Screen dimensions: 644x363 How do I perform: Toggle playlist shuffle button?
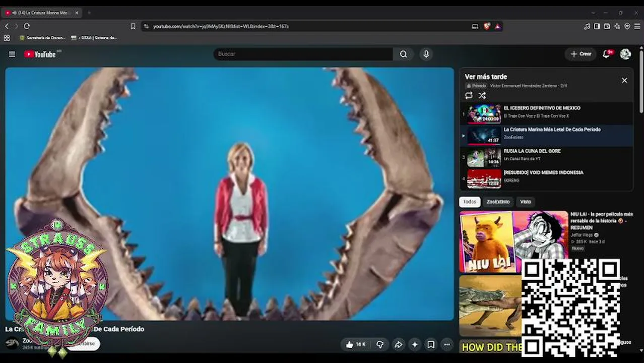482,95
